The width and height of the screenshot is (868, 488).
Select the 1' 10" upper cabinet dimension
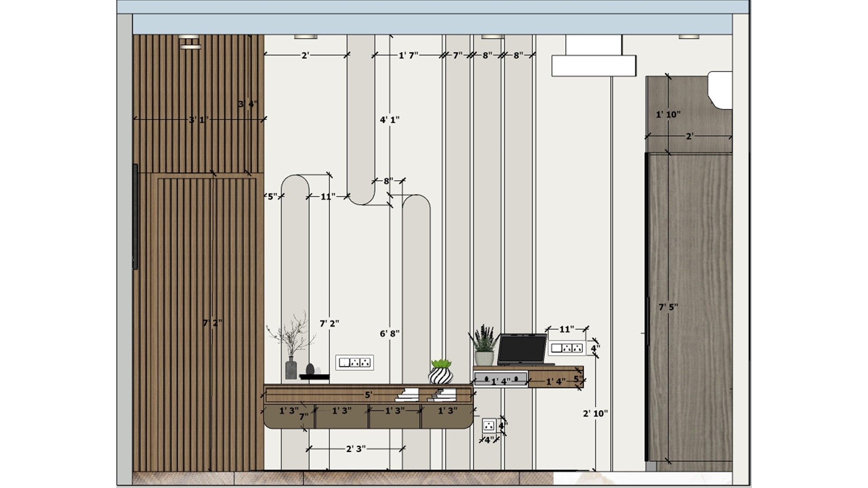(668, 115)
